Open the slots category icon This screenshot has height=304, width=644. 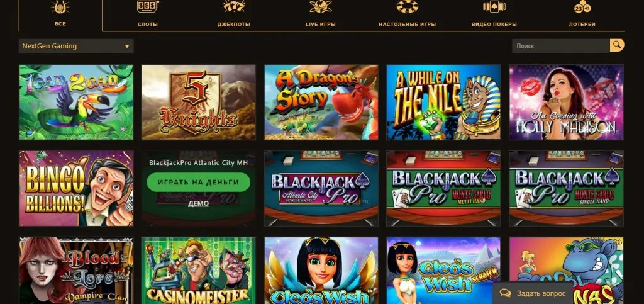[147, 6]
